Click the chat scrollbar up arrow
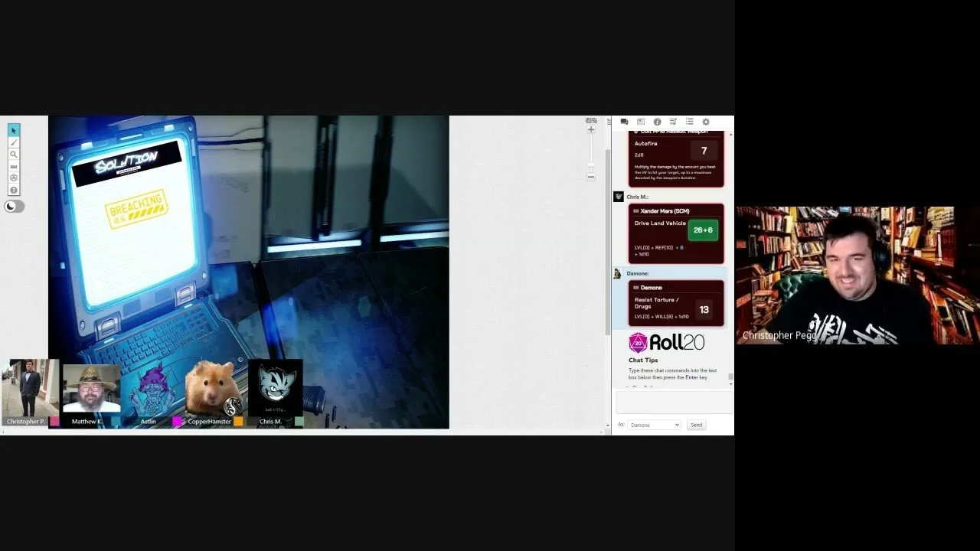This screenshot has width=980, height=551. [x=730, y=133]
